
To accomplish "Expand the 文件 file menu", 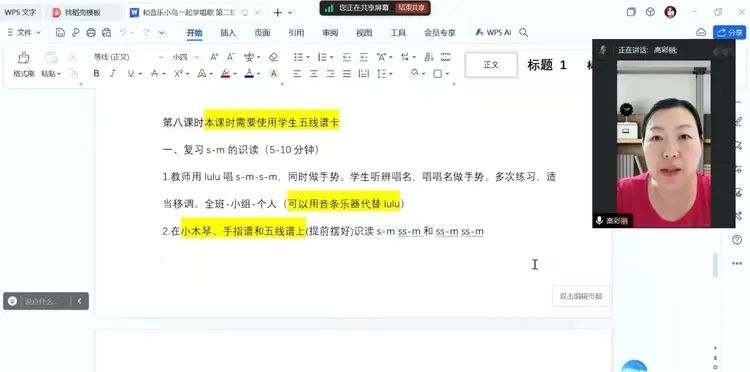I will pos(25,33).
